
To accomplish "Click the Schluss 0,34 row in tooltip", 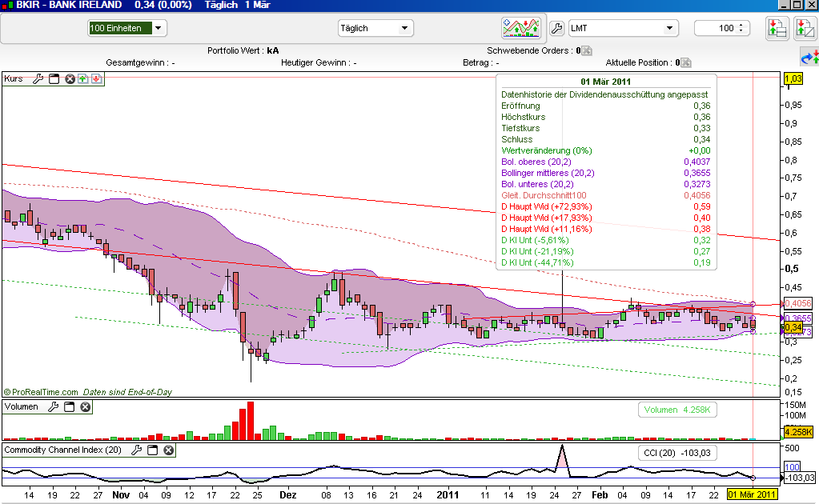I will click(x=606, y=139).
